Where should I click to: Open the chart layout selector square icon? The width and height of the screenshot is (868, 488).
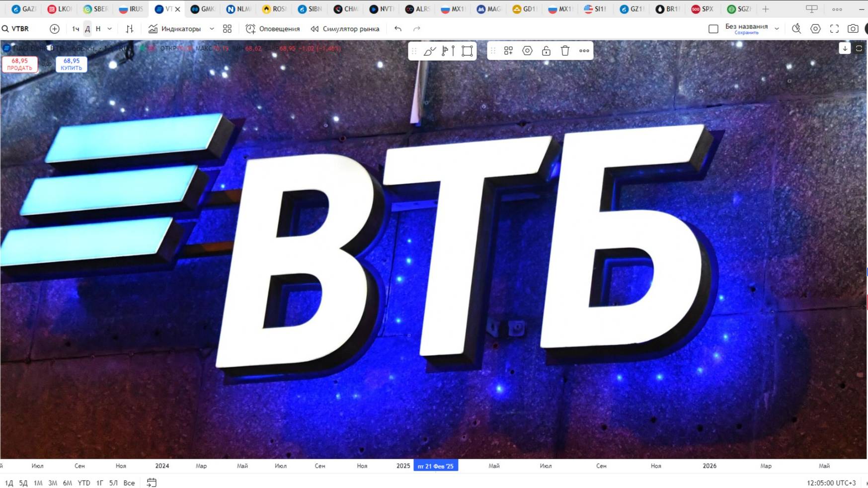pos(713,29)
